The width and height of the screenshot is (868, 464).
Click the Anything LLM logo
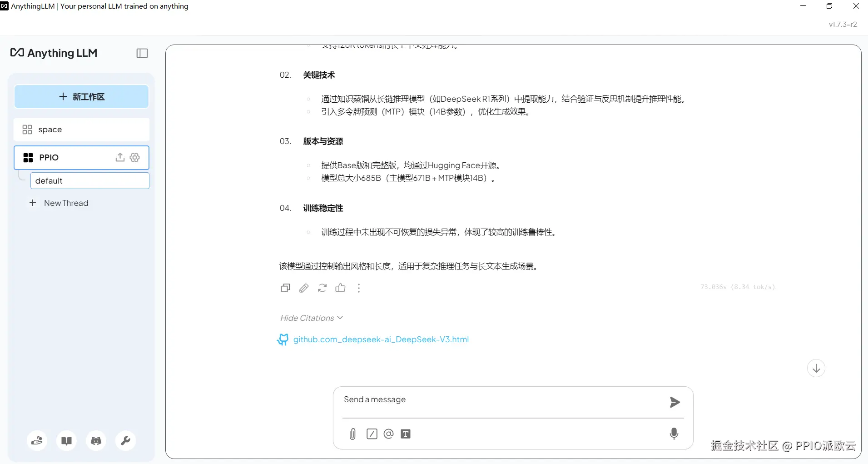[54, 53]
